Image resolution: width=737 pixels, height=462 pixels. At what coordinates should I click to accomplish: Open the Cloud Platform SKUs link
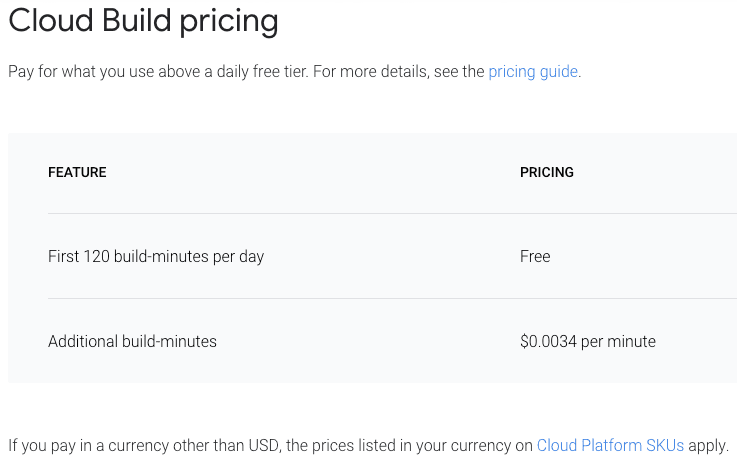pos(610,445)
